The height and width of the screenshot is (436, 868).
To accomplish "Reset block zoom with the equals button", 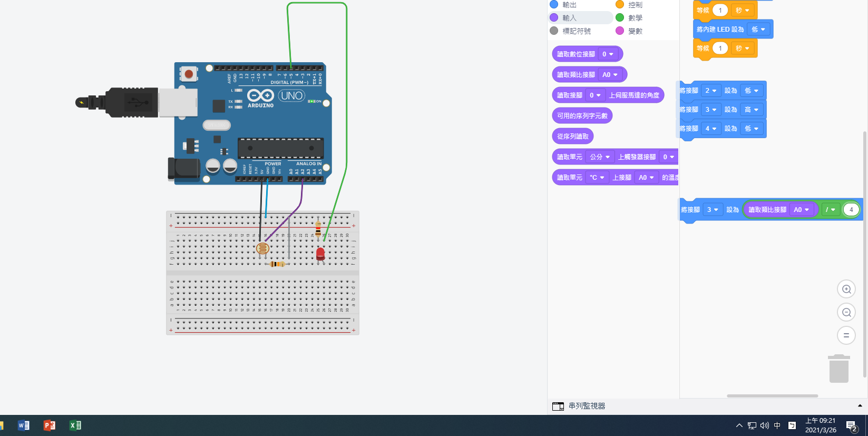I will [846, 335].
